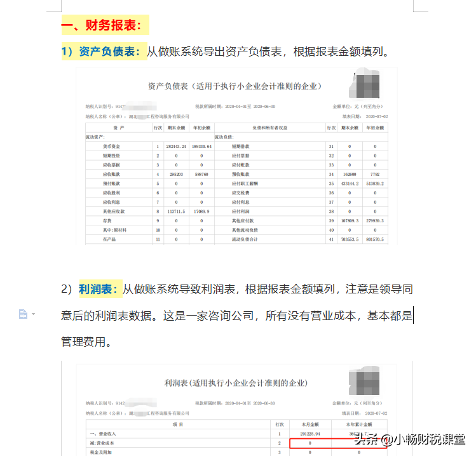Image resolution: width=476 pixels, height=456 pixels.
Task: Click the paragraph layout icon in left margin
Action: tap(23, 314)
